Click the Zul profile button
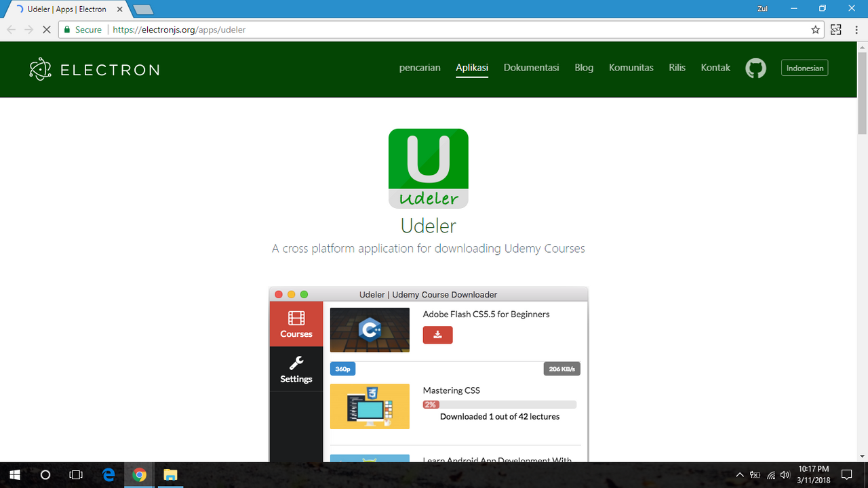This screenshot has width=868, height=488. 762,9
